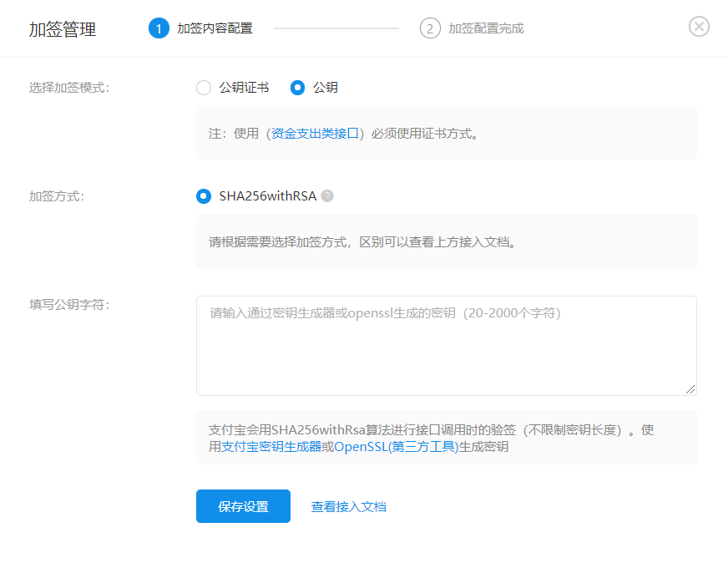Viewport: 728px width, 563px height.
Task: Click the 加签管理 dialog title
Action: (63, 29)
